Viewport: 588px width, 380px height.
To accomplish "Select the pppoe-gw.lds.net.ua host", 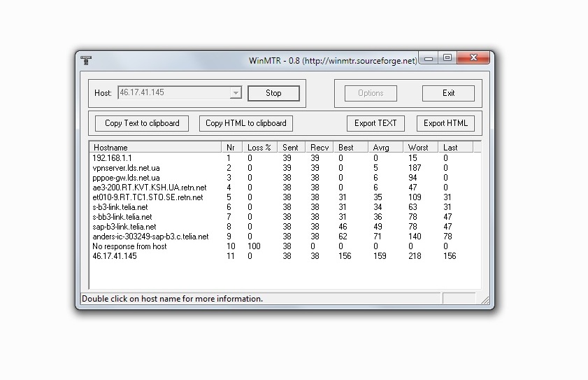I will 126,178.
